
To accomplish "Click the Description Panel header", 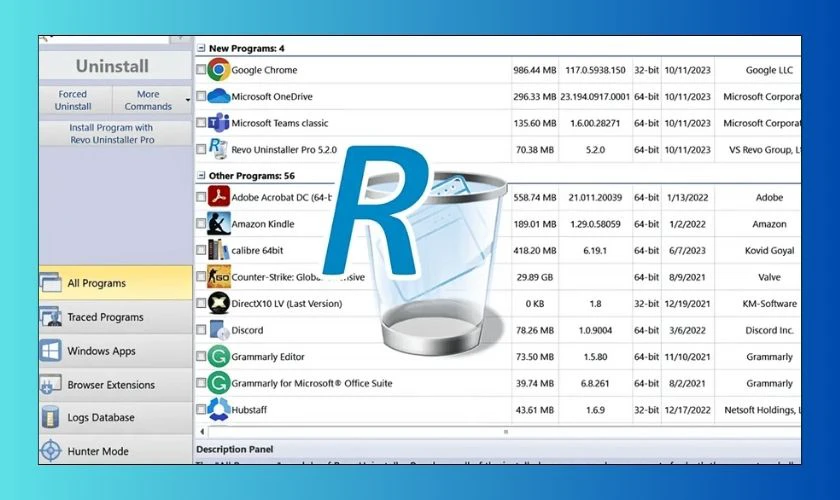I will coord(235,449).
